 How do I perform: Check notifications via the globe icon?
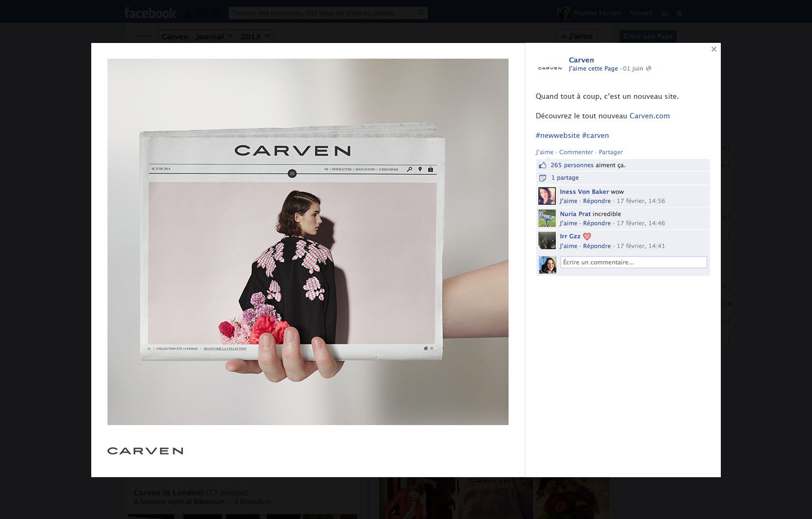(217, 12)
